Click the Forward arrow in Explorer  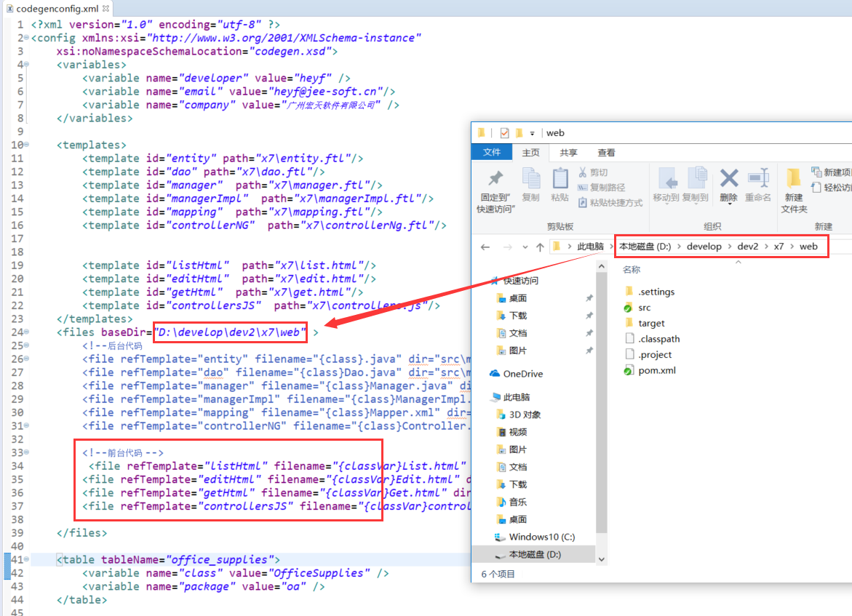[508, 247]
